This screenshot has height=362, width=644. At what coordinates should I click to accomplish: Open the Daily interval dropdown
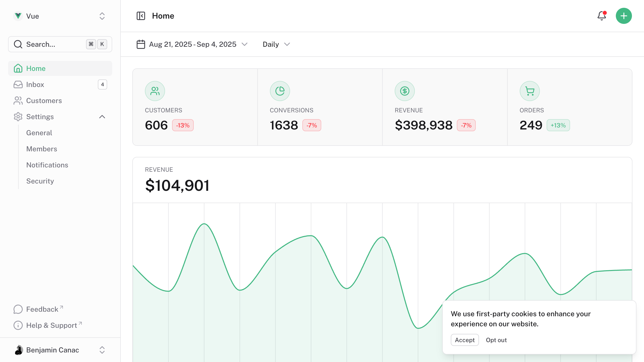click(275, 44)
